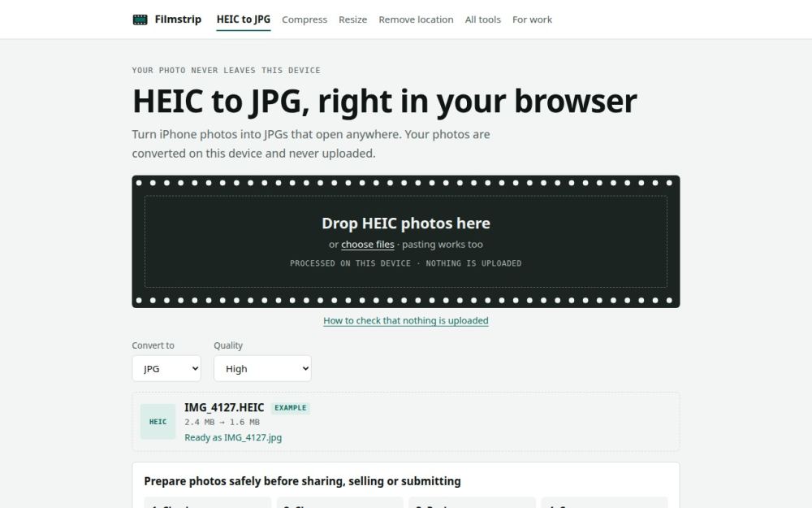Click the Turn iPhone photos into JPGs description
Screen dimensions: 812x508
point(311,144)
